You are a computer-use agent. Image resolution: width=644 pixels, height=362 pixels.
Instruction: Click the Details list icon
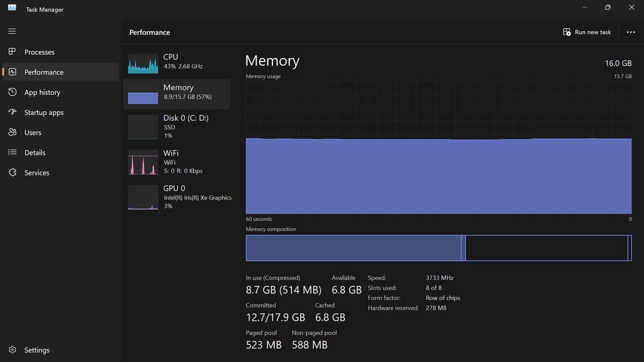click(x=12, y=153)
